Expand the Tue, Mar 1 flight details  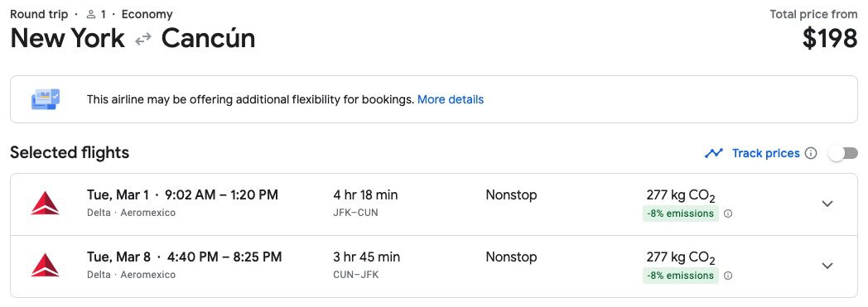point(827,204)
